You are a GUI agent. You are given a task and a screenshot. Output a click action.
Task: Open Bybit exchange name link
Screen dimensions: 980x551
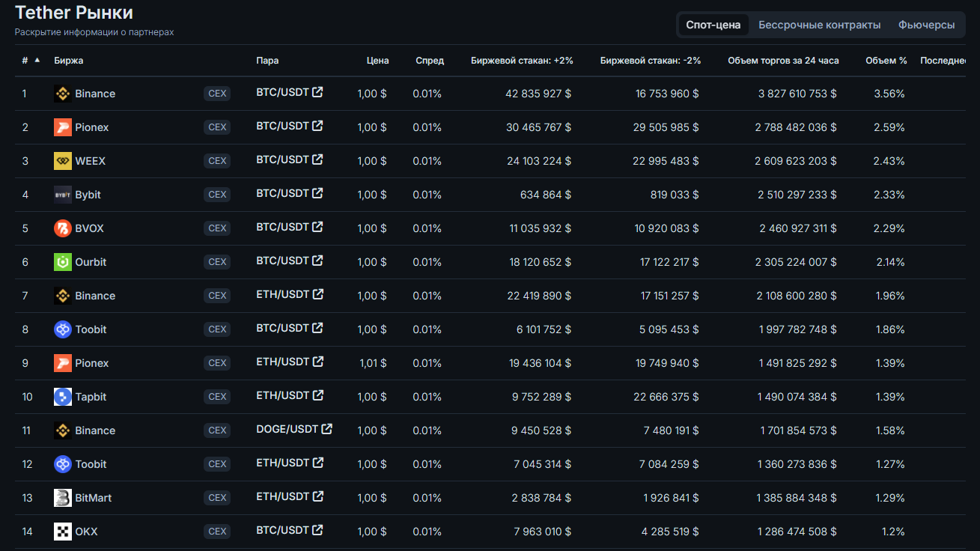tap(88, 195)
